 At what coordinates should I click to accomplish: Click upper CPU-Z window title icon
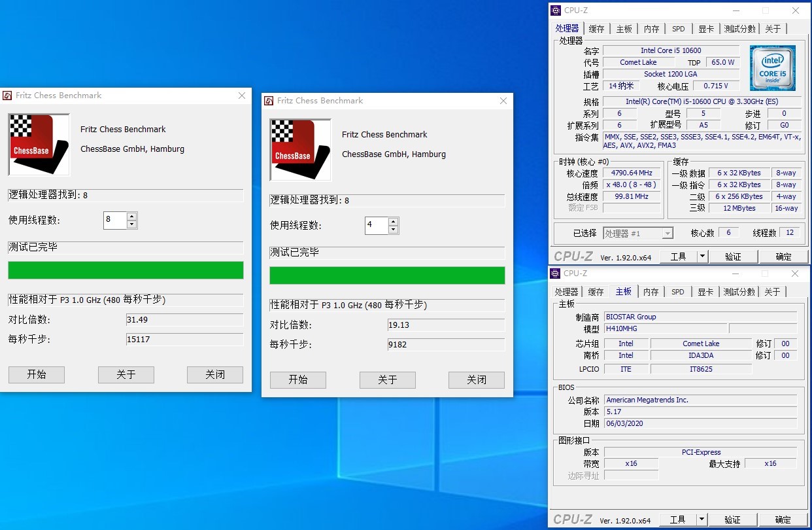tap(556, 10)
